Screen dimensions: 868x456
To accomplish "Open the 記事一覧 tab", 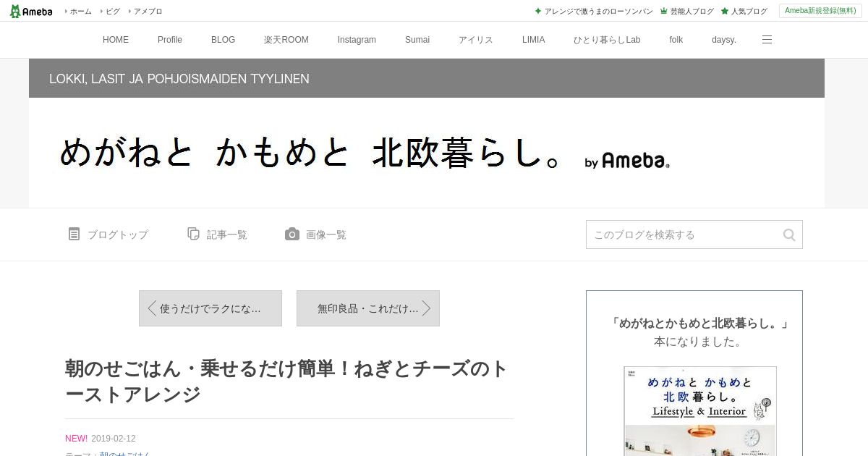I will 218,235.
